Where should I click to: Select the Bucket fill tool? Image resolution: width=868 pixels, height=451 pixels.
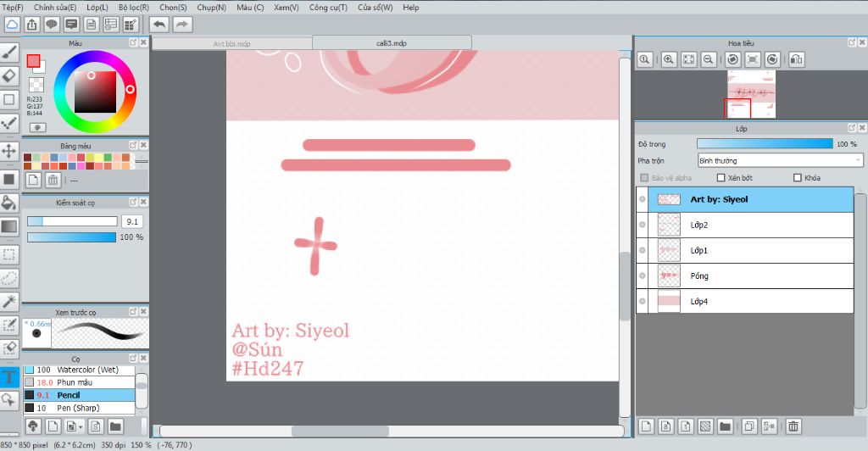(x=9, y=203)
